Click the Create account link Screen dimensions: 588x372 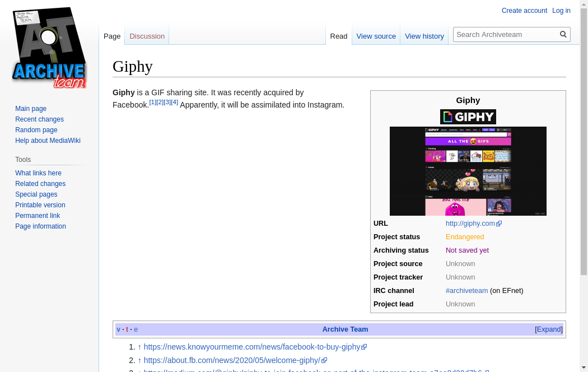click(x=524, y=11)
